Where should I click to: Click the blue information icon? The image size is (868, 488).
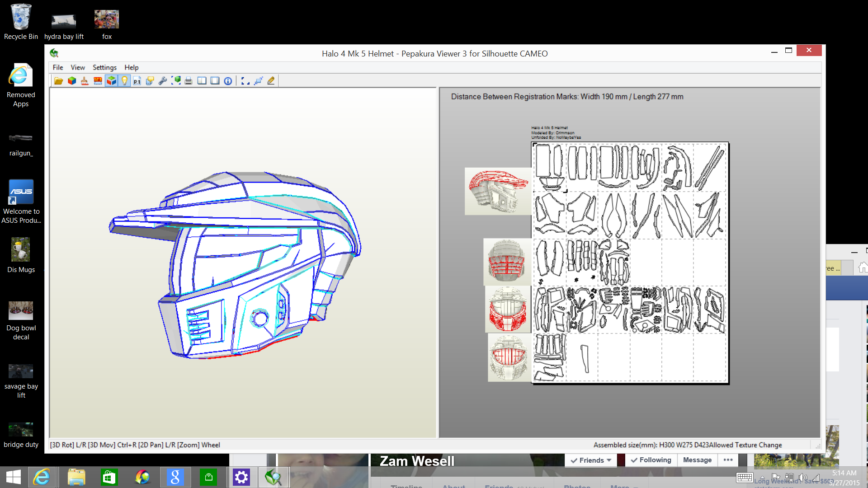(x=228, y=81)
